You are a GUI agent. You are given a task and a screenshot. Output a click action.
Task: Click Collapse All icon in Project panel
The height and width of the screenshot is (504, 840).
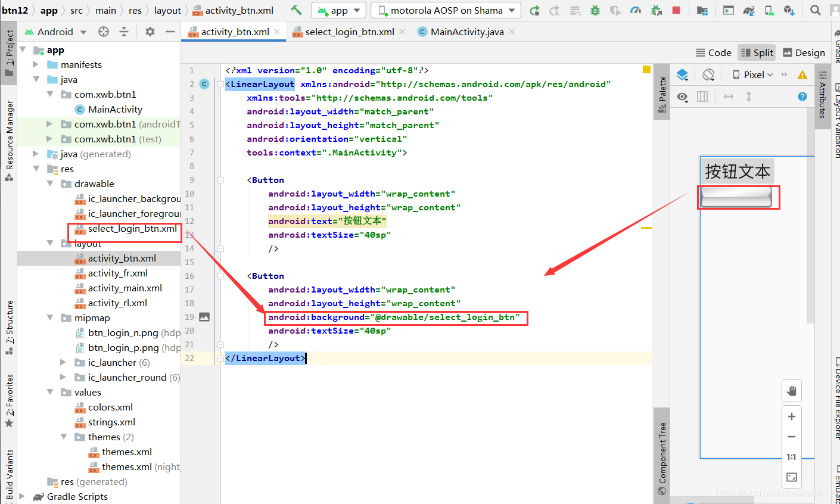tap(124, 32)
